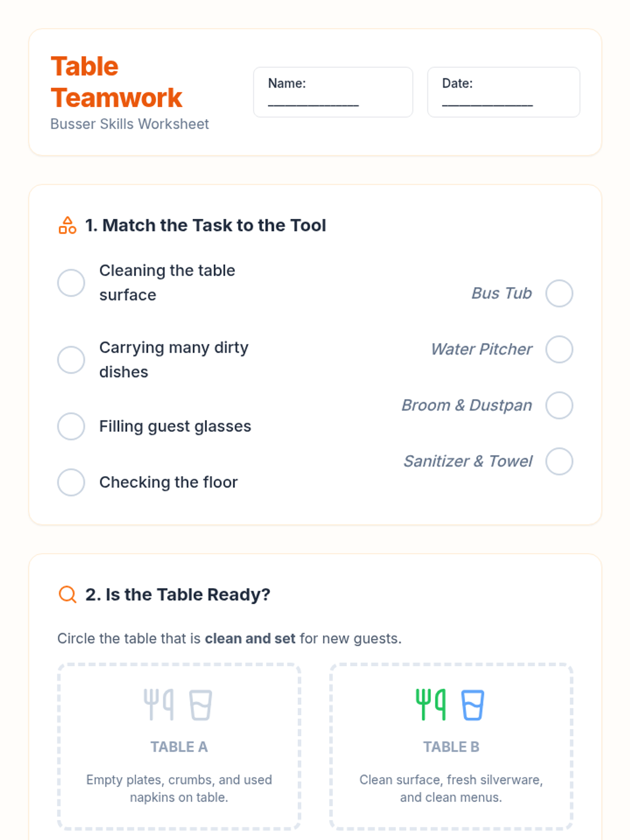Pick the Table A card label

click(x=179, y=747)
